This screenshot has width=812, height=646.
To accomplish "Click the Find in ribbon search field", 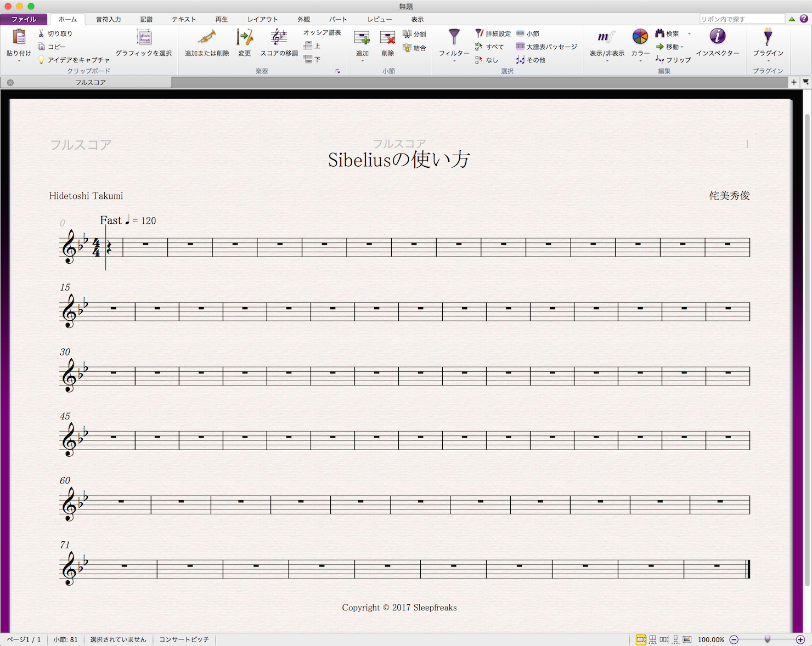I will tap(742, 19).
